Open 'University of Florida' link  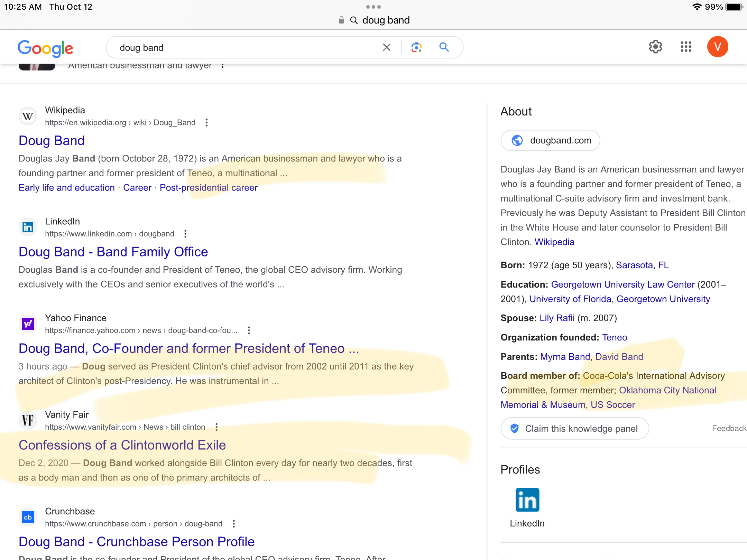[x=570, y=299]
